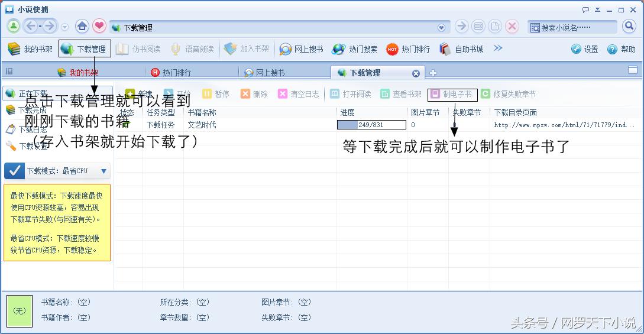The width and height of the screenshot is (644, 334).
Task: Click the 249/831 progress bar
Action: (x=371, y=125)
